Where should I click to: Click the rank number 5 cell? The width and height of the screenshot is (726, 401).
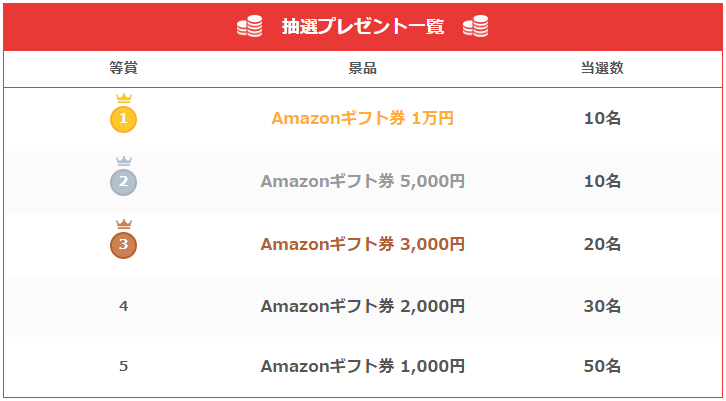(x=123, y=366)
